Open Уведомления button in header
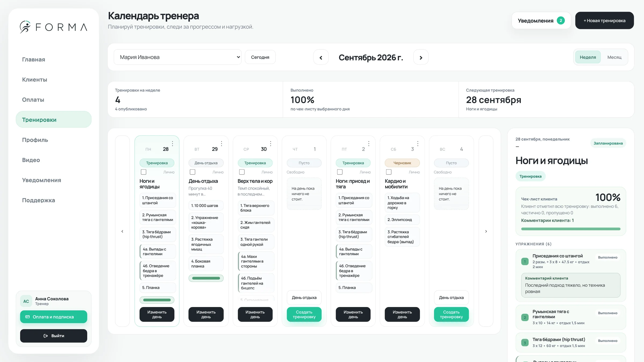This screenshot has width=644, height=362. (541, 20)
